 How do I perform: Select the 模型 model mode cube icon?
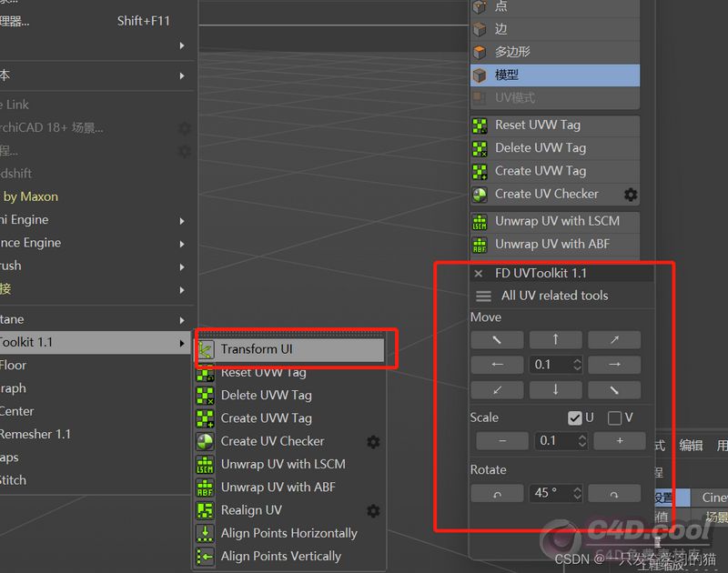[480, 75]
